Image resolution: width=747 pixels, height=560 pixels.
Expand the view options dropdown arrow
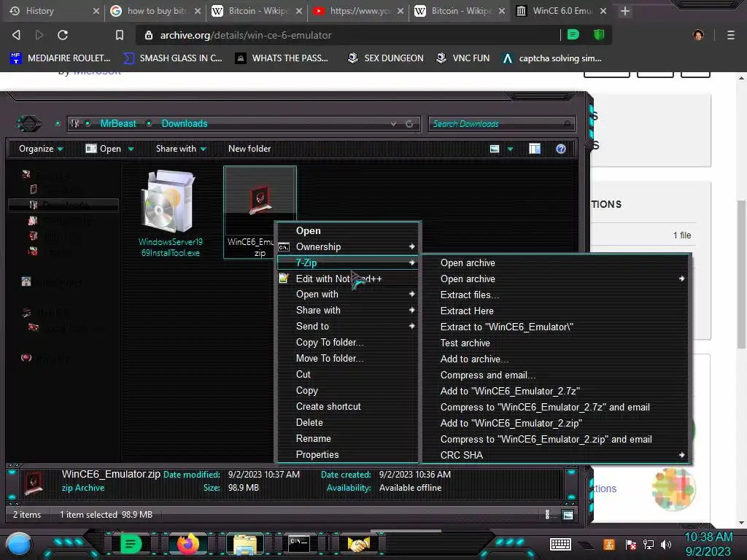click(510, 149)
